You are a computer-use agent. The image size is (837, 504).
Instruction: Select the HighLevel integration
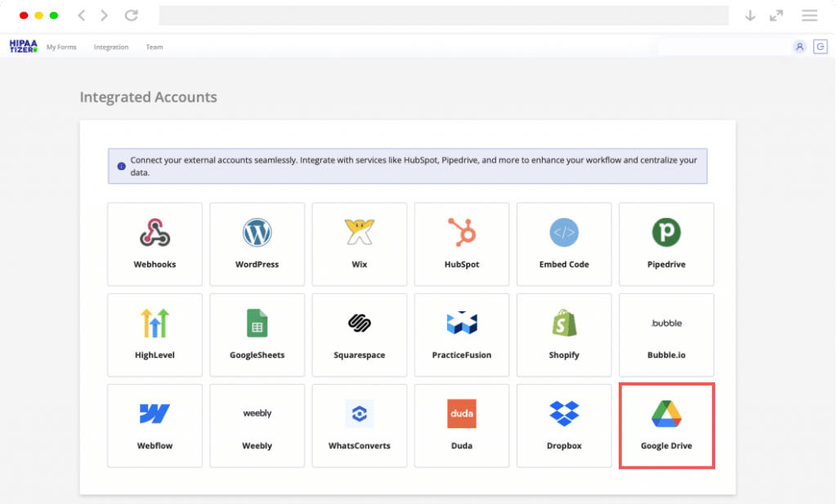[x=154, y=335]
